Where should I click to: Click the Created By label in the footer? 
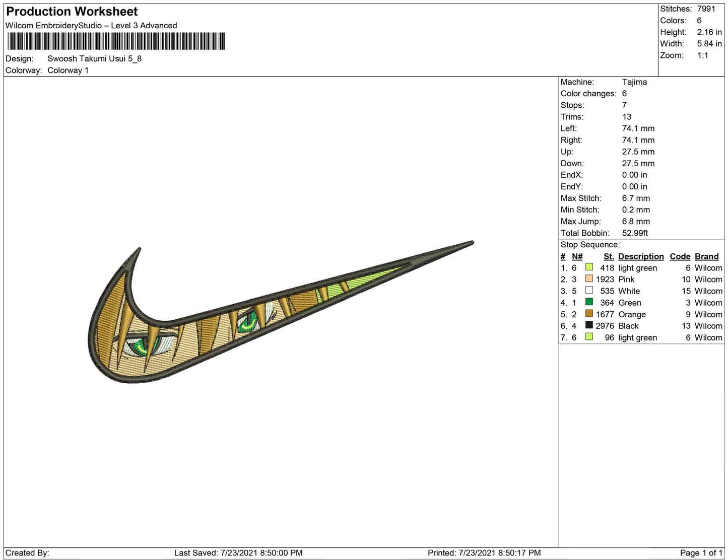27,553
